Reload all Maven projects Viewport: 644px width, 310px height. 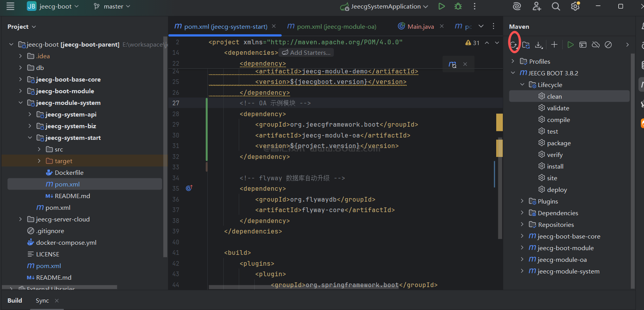coord(514,45)
